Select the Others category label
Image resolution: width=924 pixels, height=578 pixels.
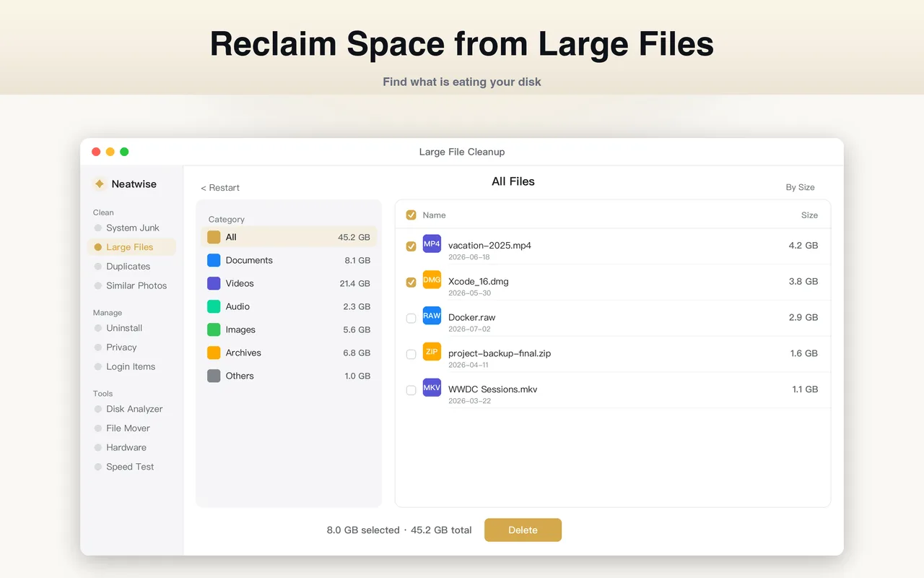240,376
